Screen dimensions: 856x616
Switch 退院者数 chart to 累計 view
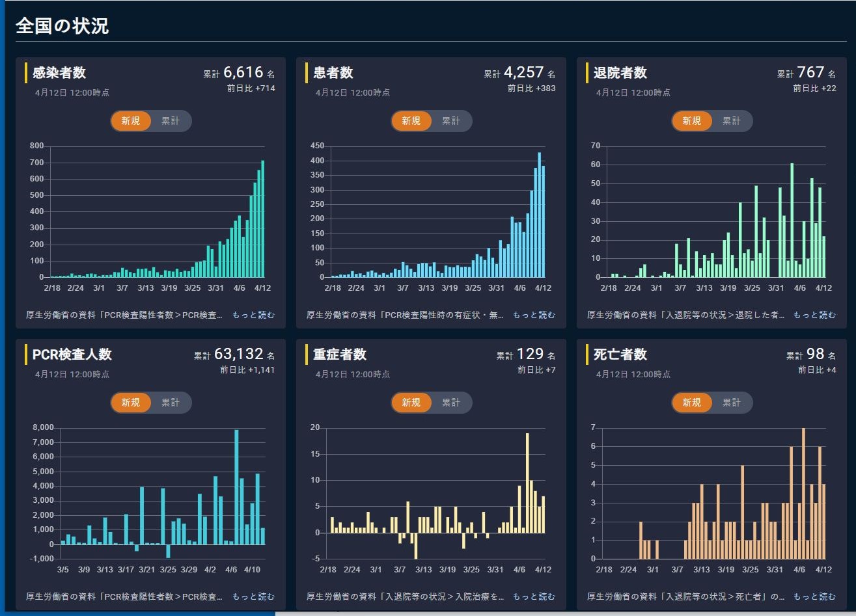pyautogui.click(x=732, y=121)
